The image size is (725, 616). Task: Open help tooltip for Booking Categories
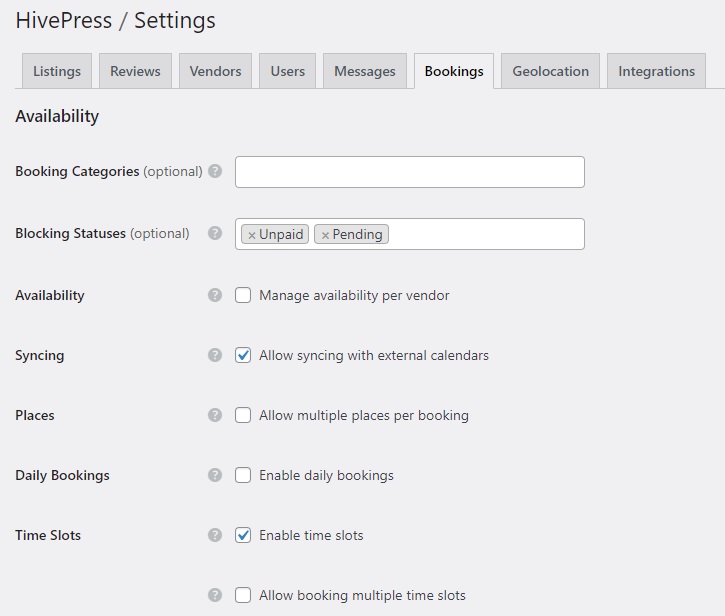coord(215,171)
